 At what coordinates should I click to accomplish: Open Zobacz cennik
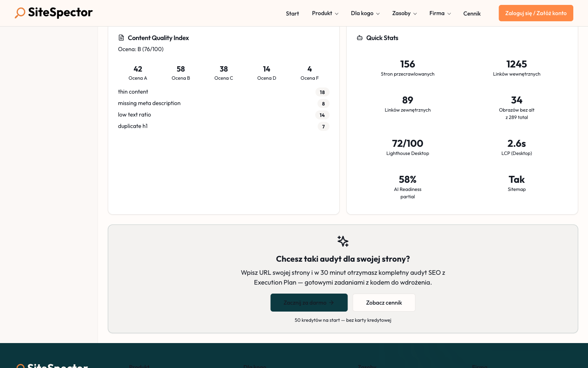[384, 303]
